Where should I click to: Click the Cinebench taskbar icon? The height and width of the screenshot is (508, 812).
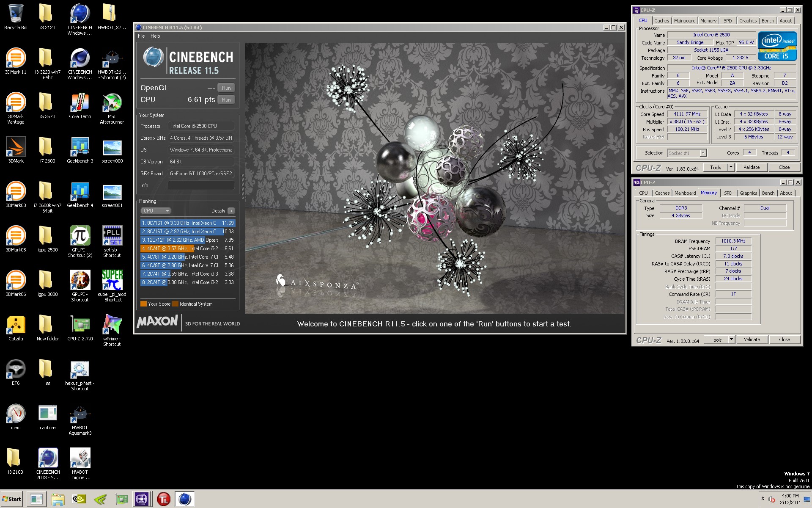click(184, 499)
